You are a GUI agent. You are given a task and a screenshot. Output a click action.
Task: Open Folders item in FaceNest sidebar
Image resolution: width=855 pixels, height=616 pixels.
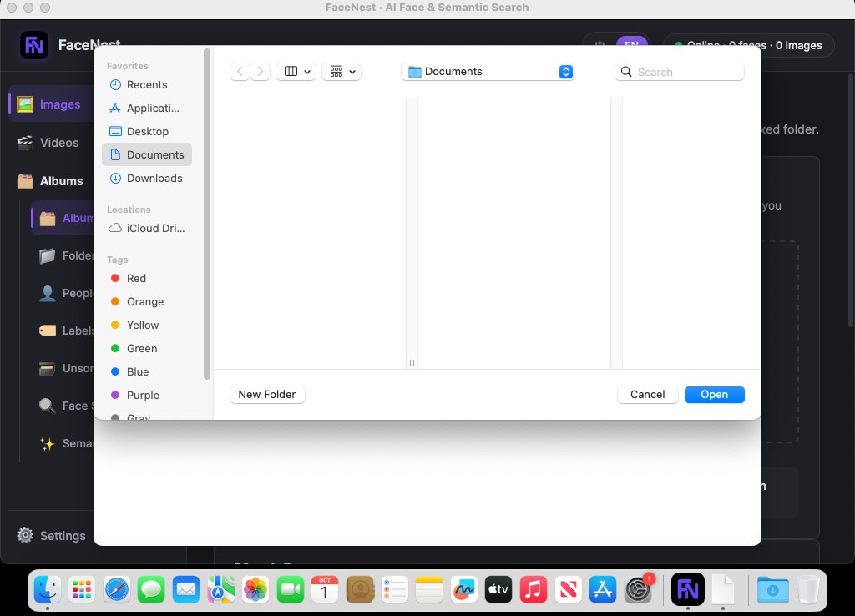click(x=65, y=255)
